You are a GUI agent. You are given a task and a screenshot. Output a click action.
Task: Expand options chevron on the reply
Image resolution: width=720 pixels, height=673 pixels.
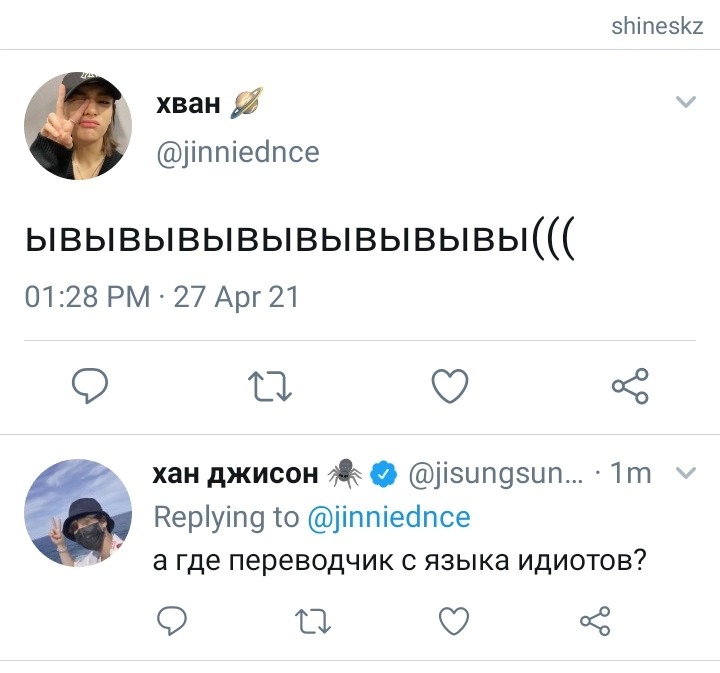[686, 472]
